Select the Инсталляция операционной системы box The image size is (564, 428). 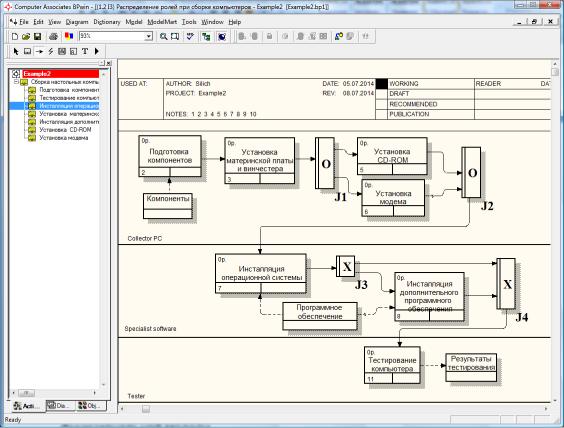coord(261,273)
